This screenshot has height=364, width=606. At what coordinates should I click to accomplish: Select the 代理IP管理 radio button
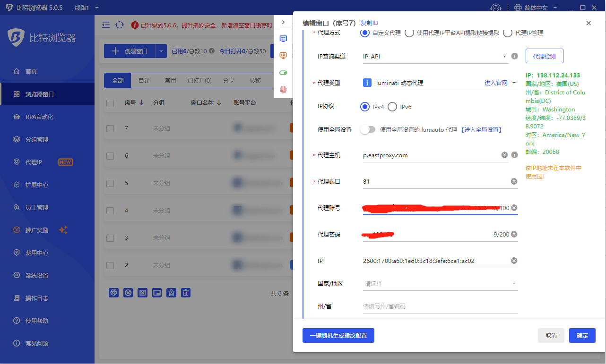click(508, 33)
